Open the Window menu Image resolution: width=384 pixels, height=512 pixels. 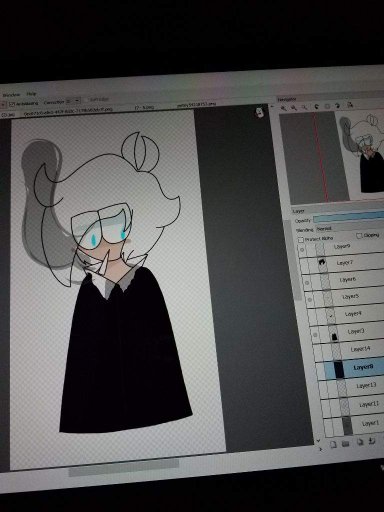(11, 95)
